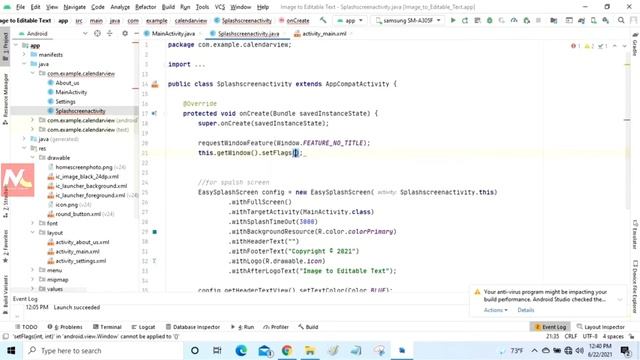Click the CRLF line separator in status bar
This screenshot has height=360, width=640.
pos(571,336)
